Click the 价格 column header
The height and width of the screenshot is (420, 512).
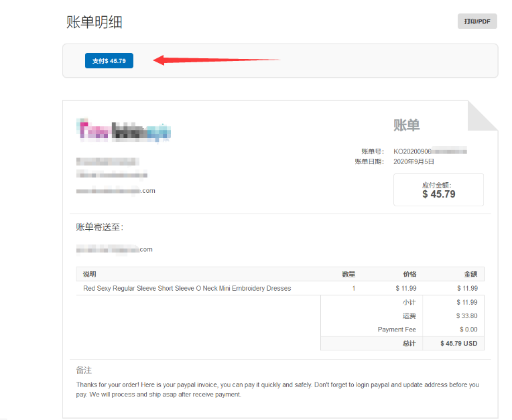coord(409,274)
